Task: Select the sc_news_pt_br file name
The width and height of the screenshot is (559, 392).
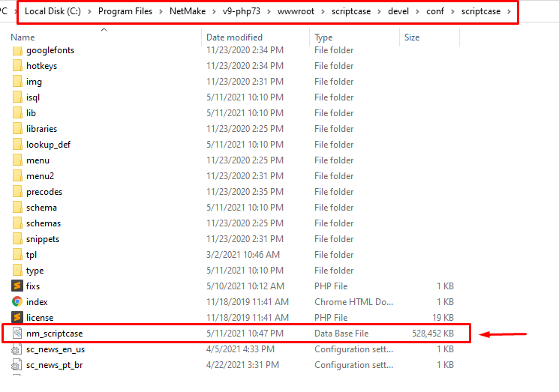Action: [x=54, y=365]
